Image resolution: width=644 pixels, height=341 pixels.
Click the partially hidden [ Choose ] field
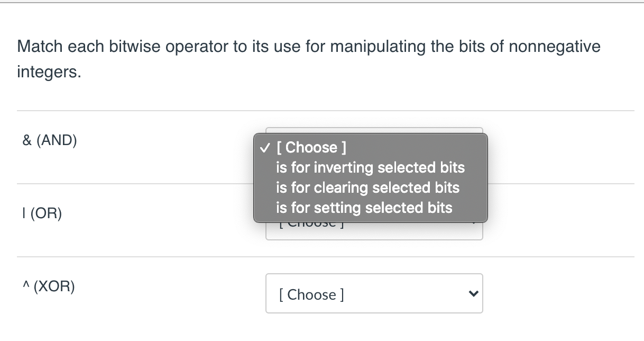(374, 131)
